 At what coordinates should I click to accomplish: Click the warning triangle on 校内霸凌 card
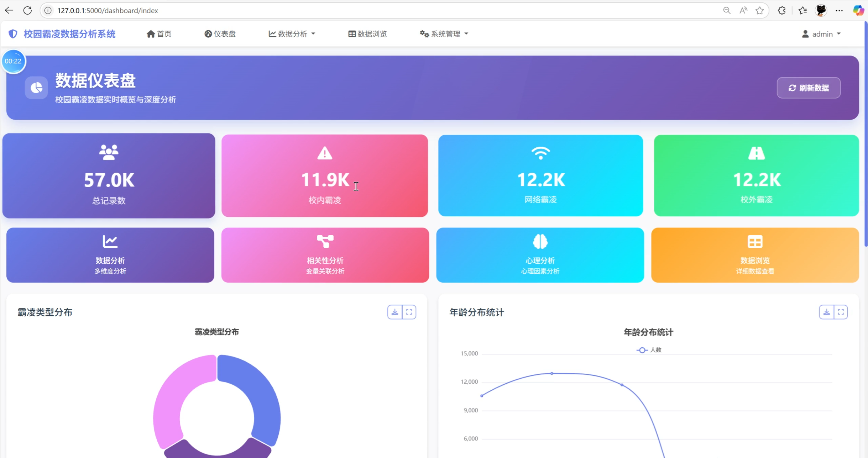(x=325, y=153)
